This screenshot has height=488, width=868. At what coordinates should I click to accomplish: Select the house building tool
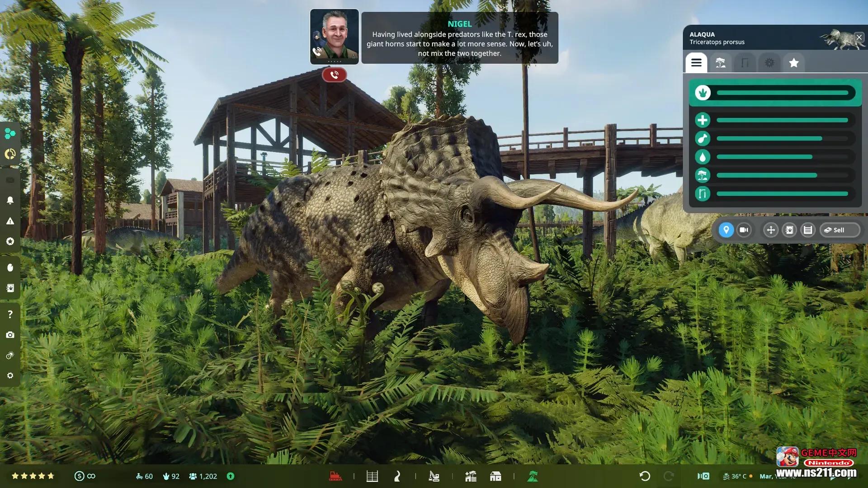pos(495,476)
